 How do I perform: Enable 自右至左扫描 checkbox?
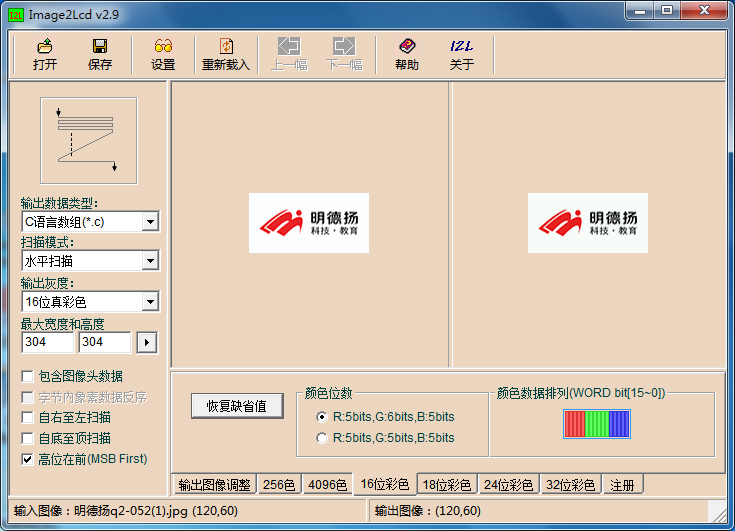tap(28, 417)
